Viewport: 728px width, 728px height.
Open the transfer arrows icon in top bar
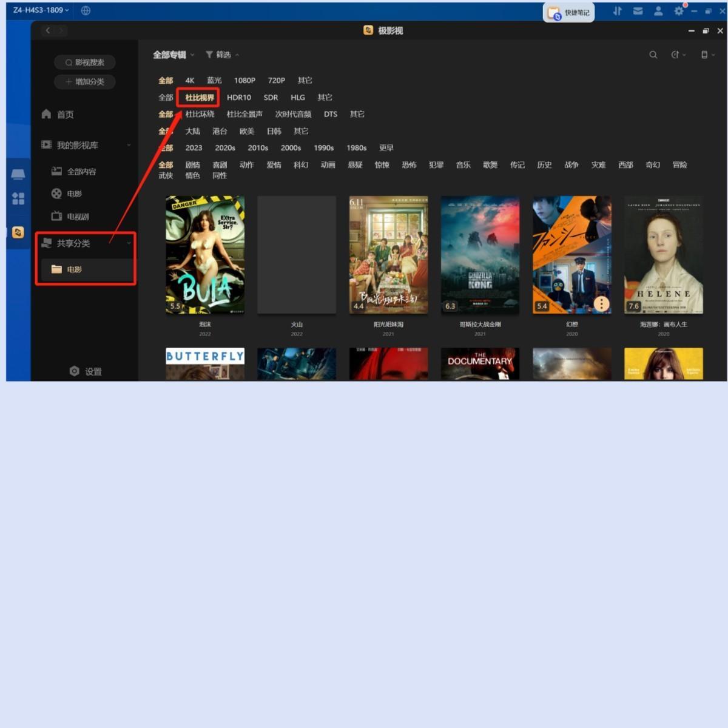click(x=617, y=11)
